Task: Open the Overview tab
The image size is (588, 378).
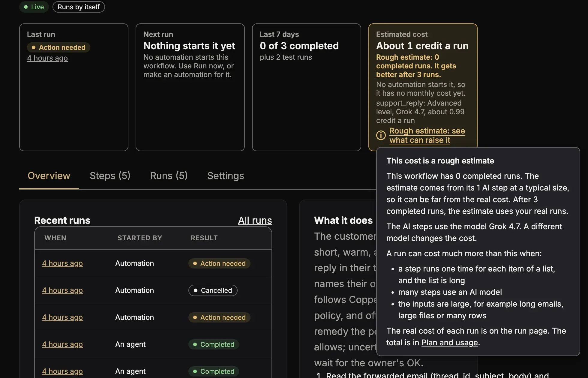Action: [x=49, y=176]
